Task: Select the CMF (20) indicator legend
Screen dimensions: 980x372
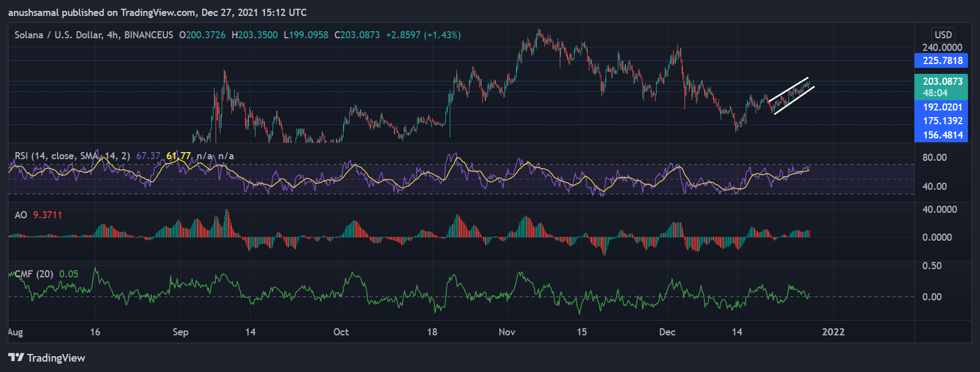Action: point(34,274)
